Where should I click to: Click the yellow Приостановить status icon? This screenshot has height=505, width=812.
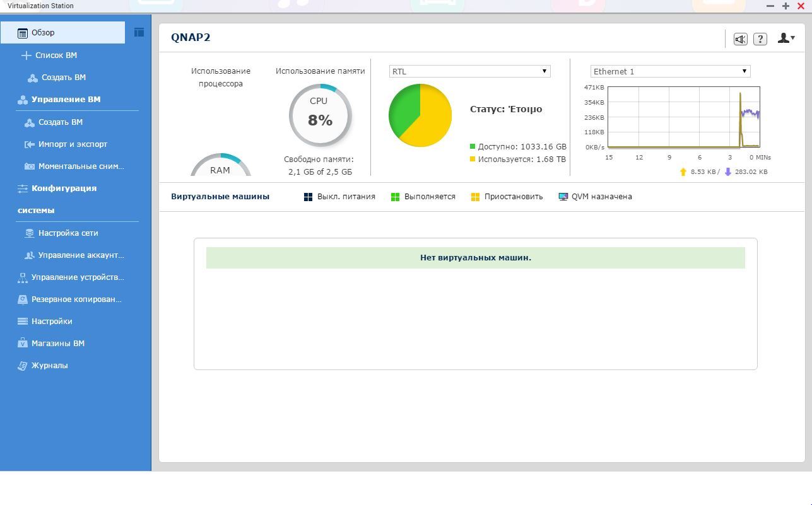click(475, 197)
